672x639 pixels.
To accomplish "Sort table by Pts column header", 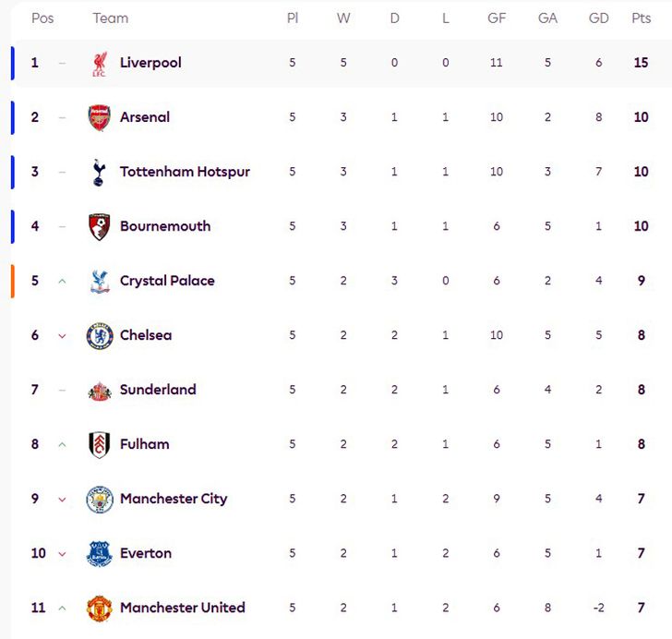I will coord(641,18).
